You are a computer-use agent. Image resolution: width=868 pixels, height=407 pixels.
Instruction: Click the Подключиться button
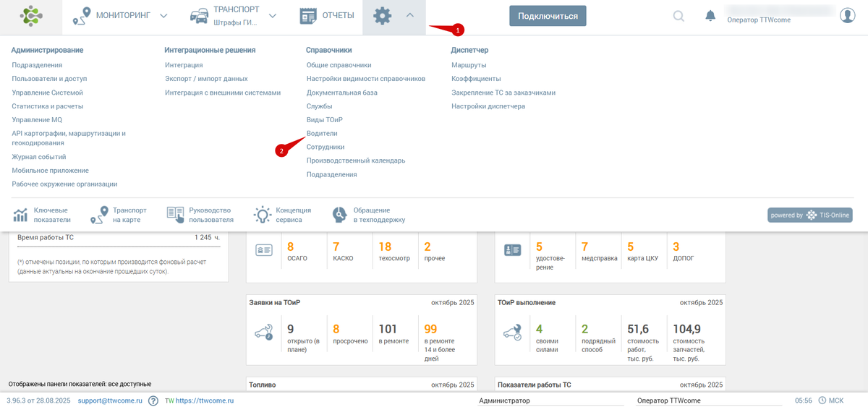click(x=548, y=16)
